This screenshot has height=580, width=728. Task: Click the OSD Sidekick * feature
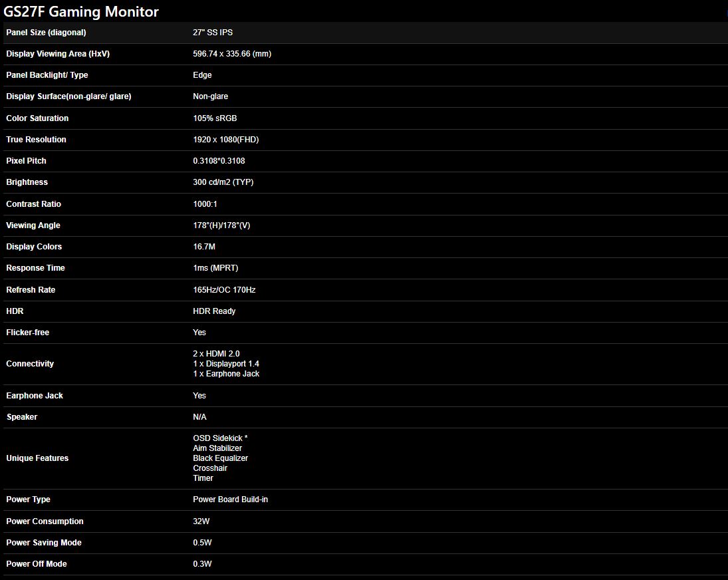click(220, 439)
